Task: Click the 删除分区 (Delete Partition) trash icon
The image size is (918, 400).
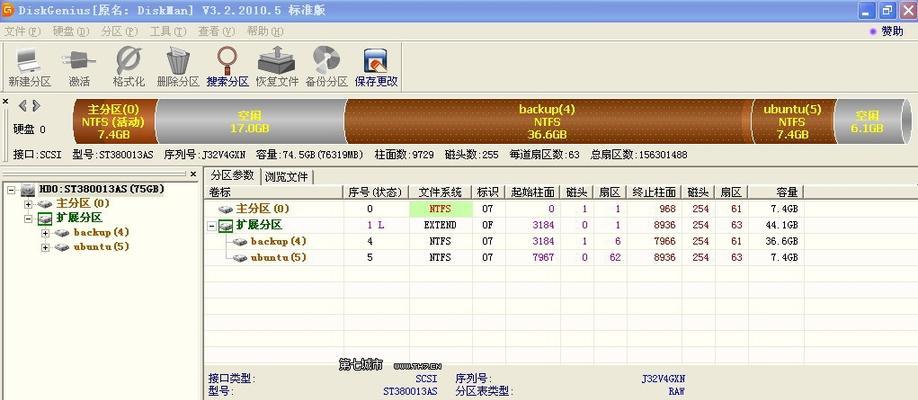Action: pos(178,67)
